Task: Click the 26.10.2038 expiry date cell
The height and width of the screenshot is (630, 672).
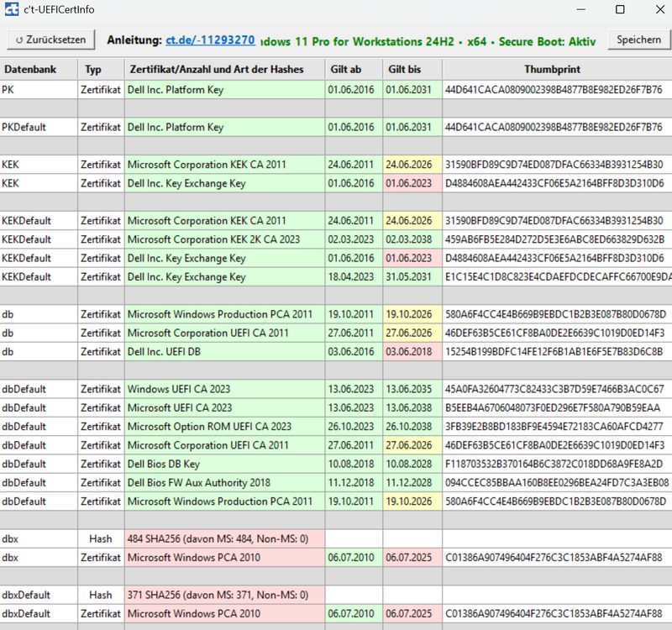Action: click(412, 427)
